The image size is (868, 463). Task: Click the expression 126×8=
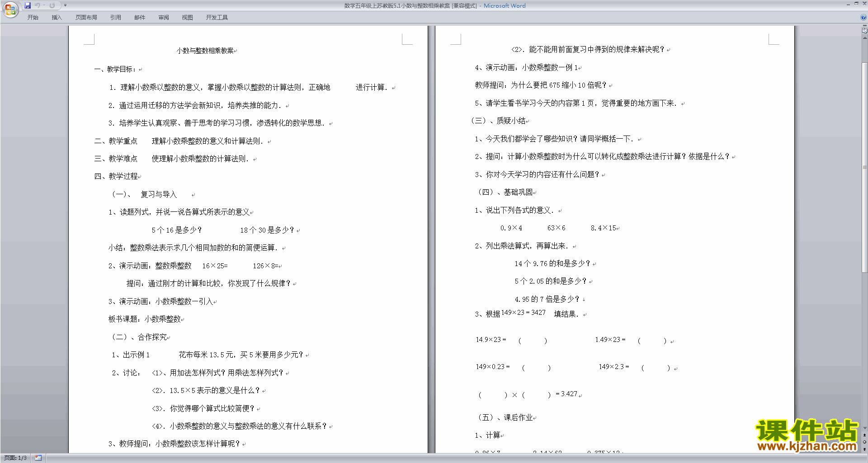click(x=265, y=266)
